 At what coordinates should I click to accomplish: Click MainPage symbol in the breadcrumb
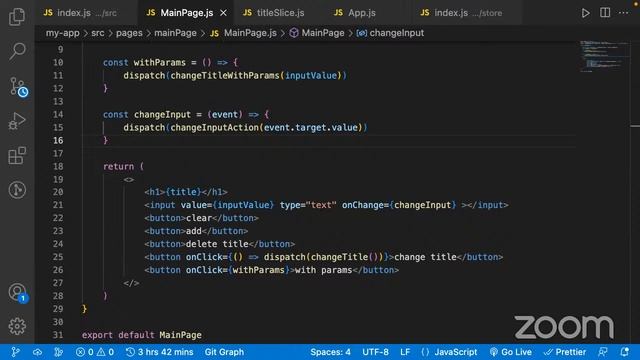[317, 33]
